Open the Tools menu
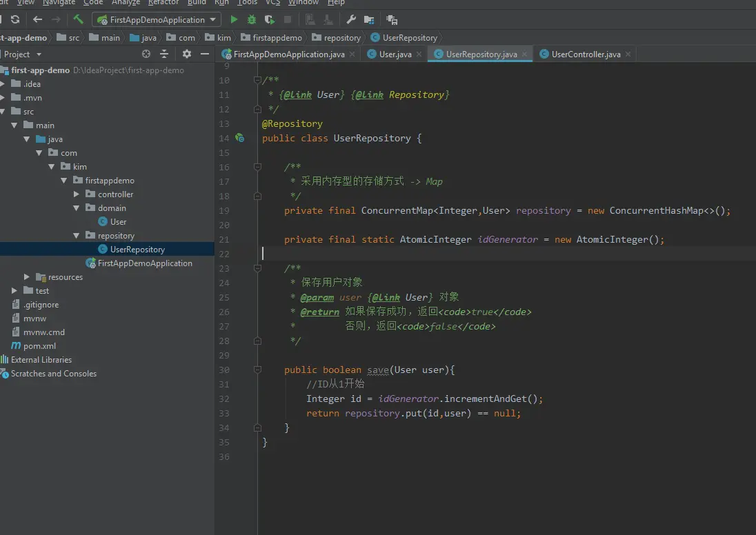Screen dimensions: 756x535 pos(247,3)
